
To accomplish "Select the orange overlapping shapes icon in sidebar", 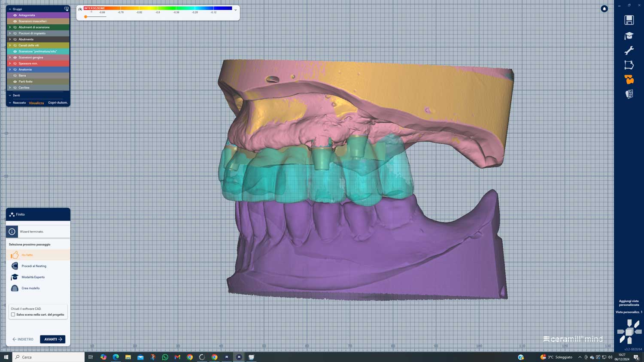I will [x=629, y=80].
